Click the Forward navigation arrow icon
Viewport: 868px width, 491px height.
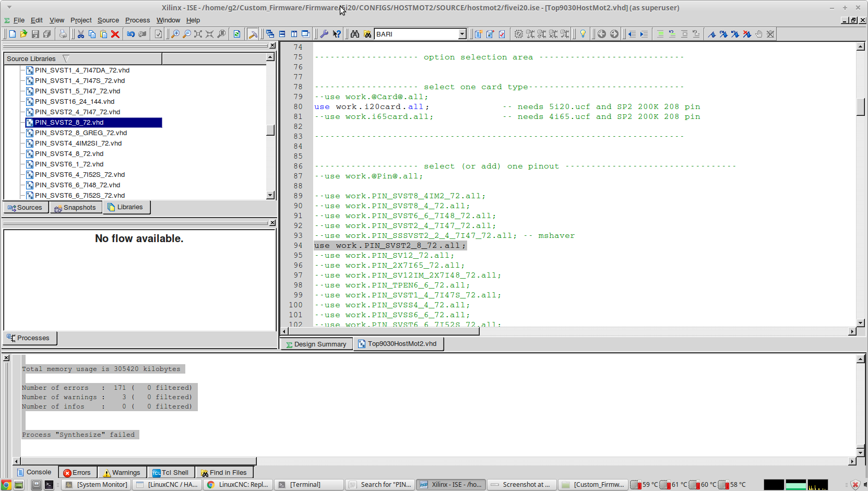pyautogui.click(x=614, y=34)
